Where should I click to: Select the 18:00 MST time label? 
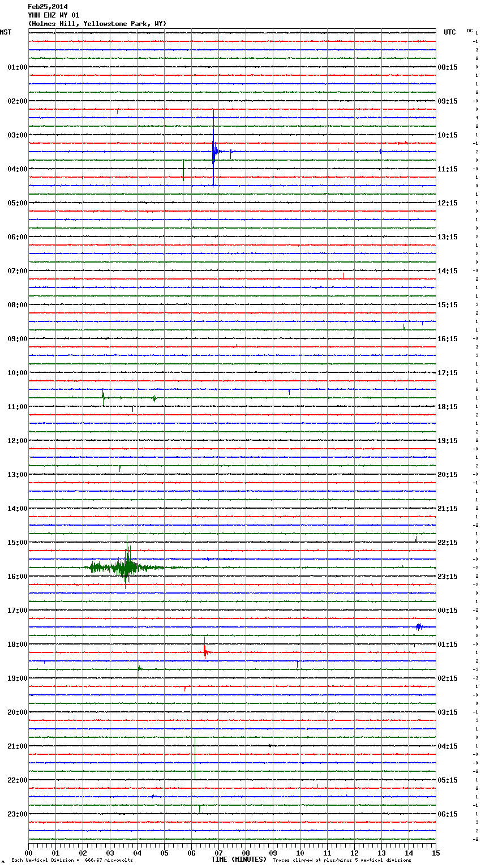click(x=18, y=644)
